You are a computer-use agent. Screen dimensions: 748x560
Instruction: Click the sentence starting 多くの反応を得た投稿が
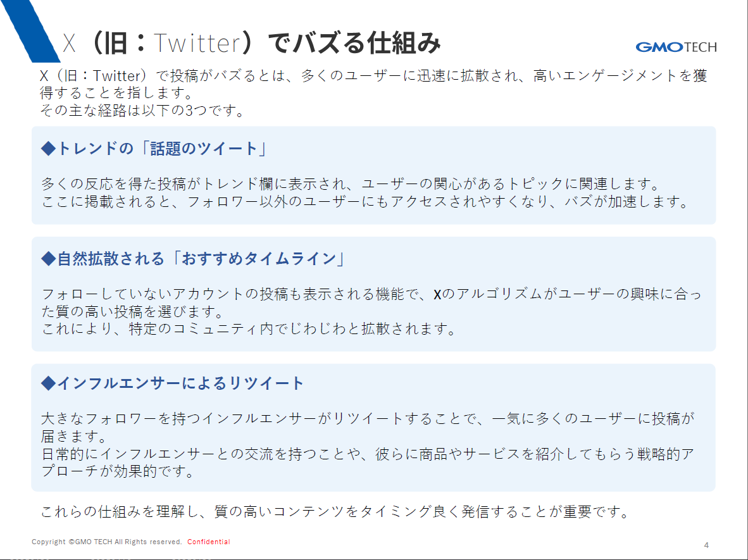pos(352,184)
